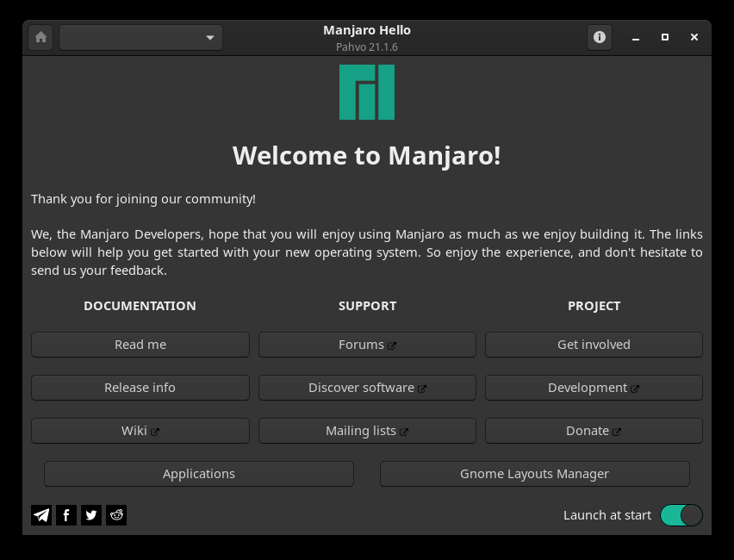Image resolution: width=734 pixels, height=560 pixels.
Task: Expand the language dropdown in header
Action: click(x=141, y=37)
